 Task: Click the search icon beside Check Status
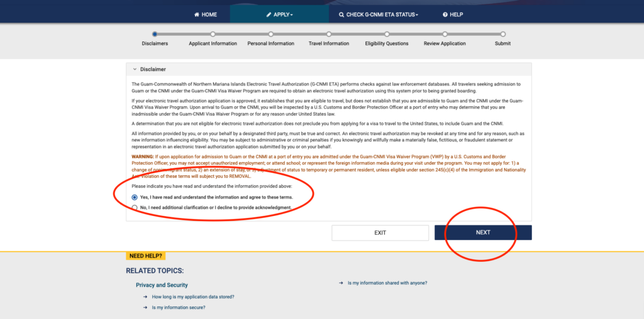point(341,14)
